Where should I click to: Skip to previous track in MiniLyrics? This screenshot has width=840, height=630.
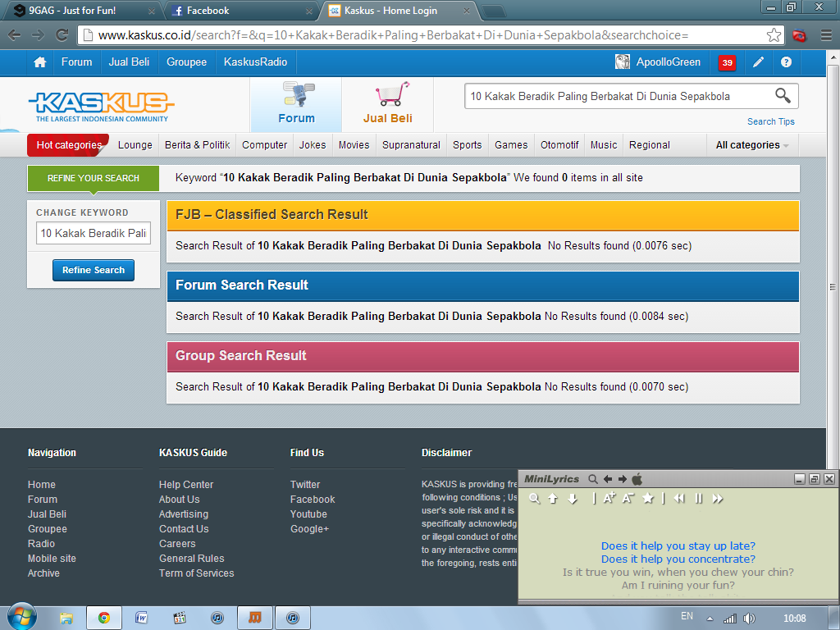point(679,499)
